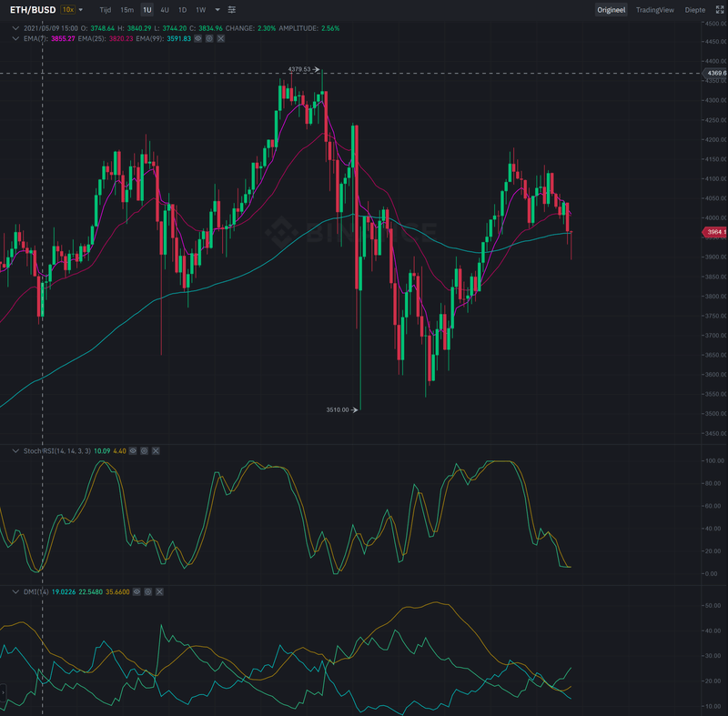Select the 15m interval
The image size is (728, 716).
[126, 10]
